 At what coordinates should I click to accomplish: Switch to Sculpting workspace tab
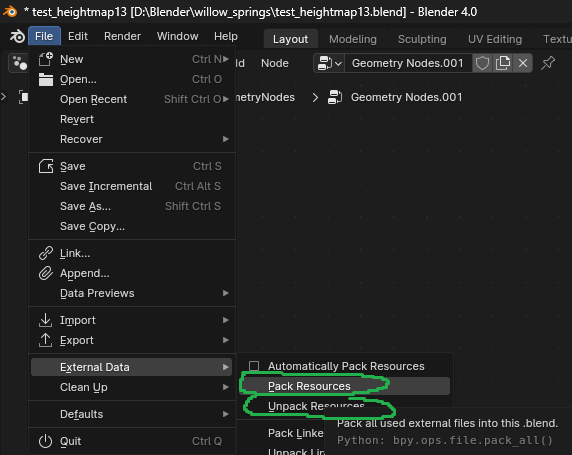click(422, 39)
